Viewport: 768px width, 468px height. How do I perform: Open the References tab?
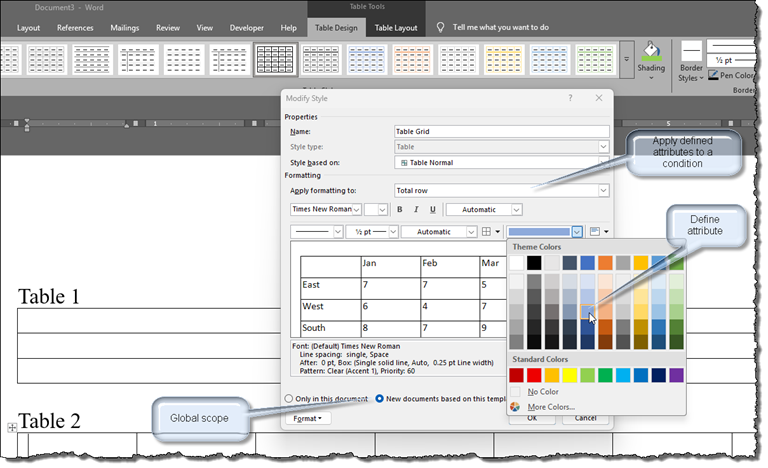[x=75, y=28]
